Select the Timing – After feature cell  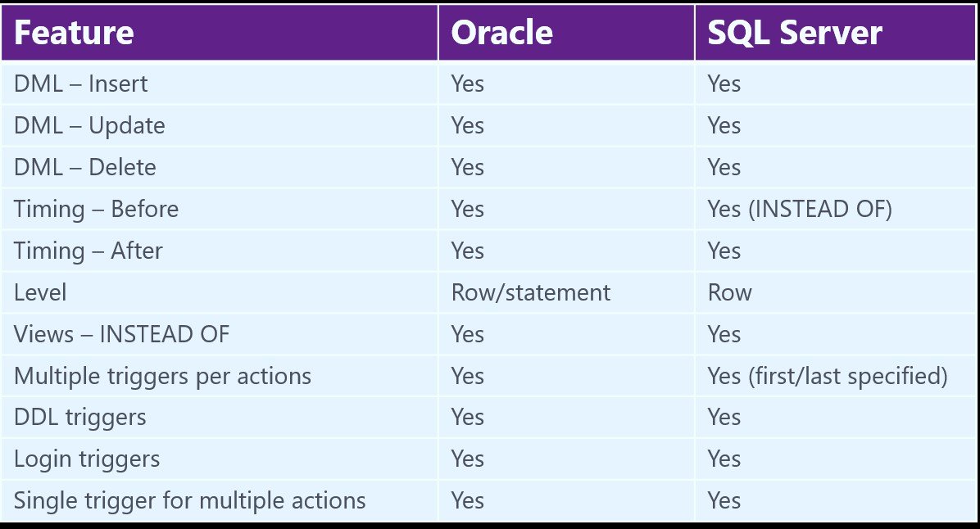click(x=220, y=251)
